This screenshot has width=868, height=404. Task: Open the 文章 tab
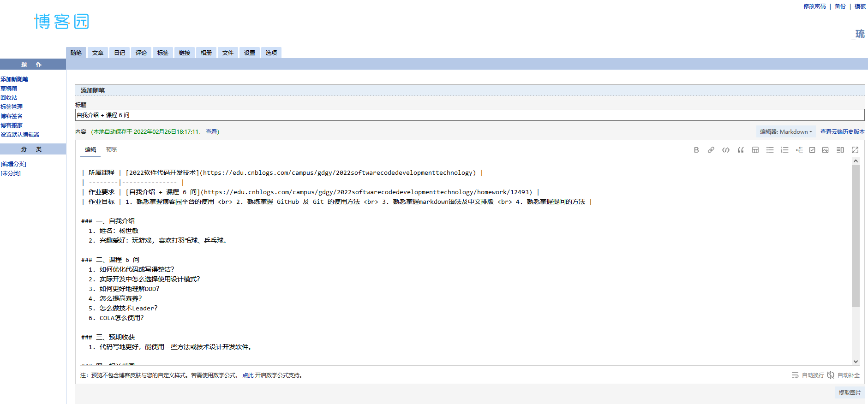point(98,53)
